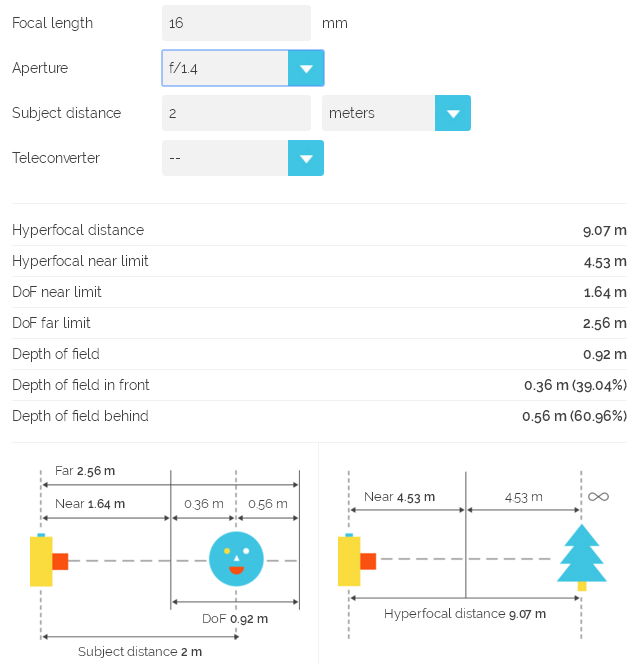
Task: Click the yellow camera icon in hyperfocal diagram
Action: [x=349, y=560]
